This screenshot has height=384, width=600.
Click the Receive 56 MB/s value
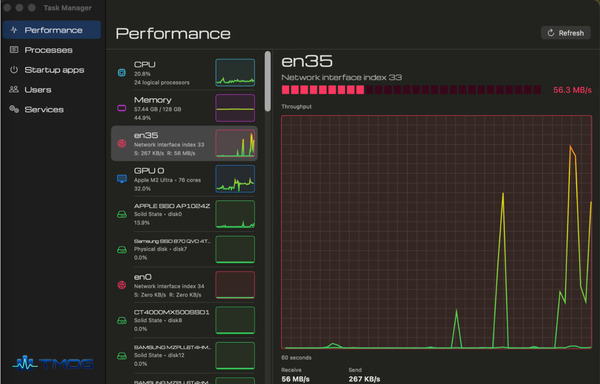coord(295,379)
